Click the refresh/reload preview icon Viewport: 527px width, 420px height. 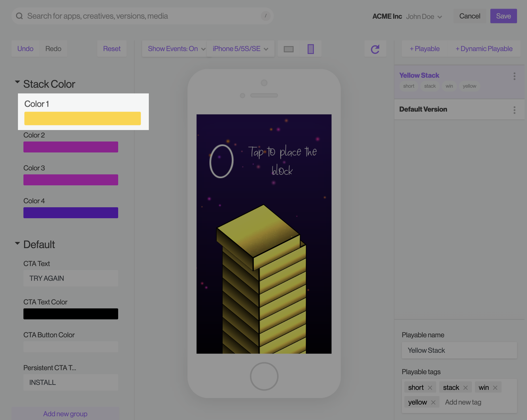tap(375, 48)
